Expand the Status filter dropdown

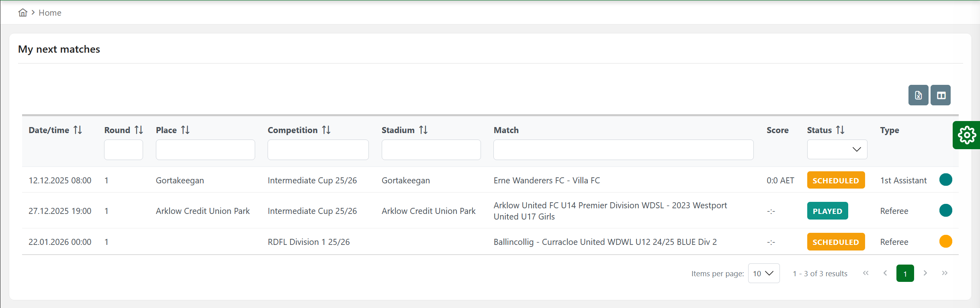(x=837, y=150)
